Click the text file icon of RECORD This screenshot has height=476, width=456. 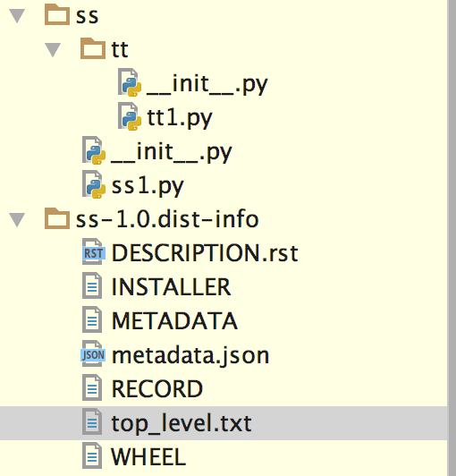[92, 388]
